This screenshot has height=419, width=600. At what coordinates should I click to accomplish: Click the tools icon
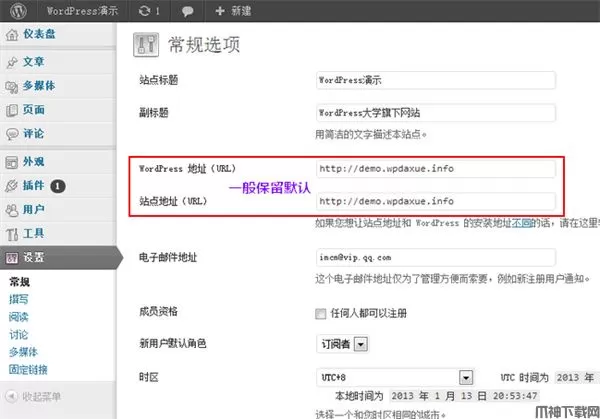pyautogui.click(x=12, y=234)
